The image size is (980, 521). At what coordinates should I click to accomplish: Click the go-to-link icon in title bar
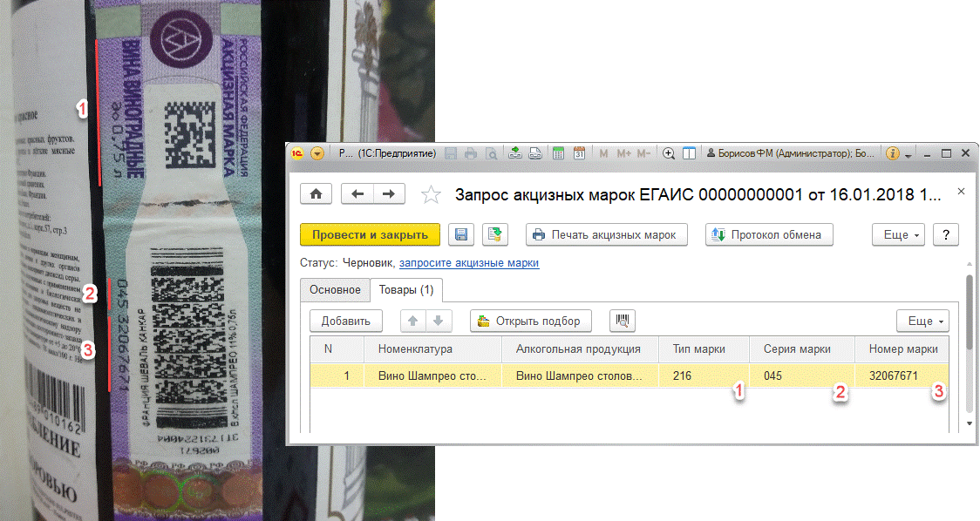[535, 153]
